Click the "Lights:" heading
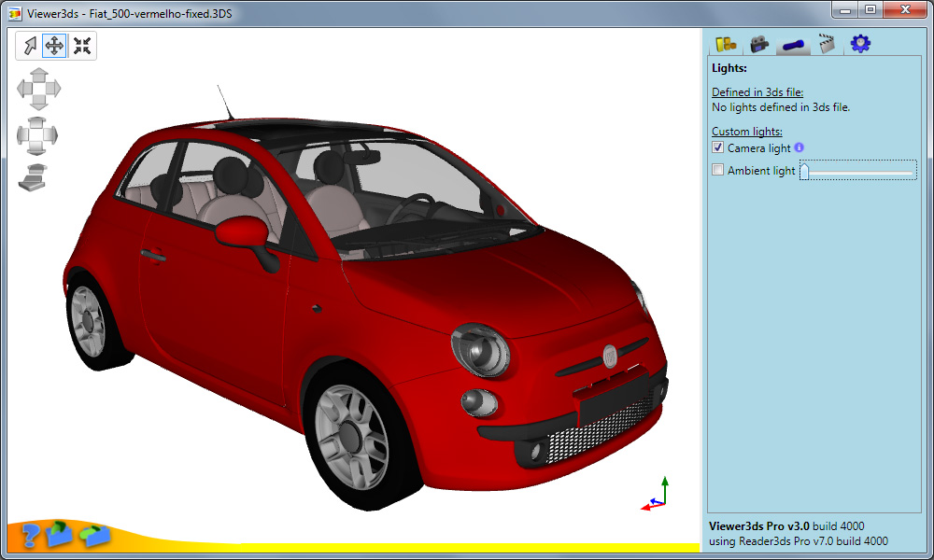Screen dimensions: 934x560 pos(729,68)
